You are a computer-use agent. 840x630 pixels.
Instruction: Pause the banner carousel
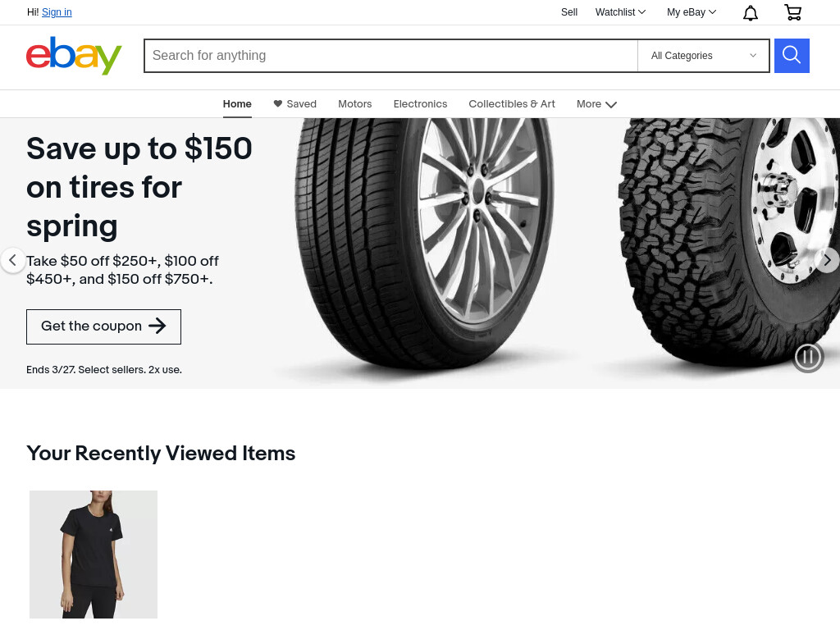(808, 357)
